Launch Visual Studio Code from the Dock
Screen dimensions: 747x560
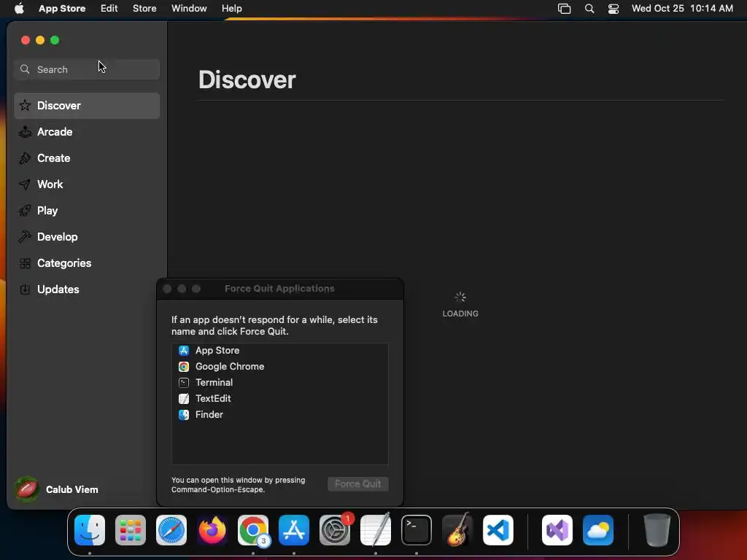[498, 530]
